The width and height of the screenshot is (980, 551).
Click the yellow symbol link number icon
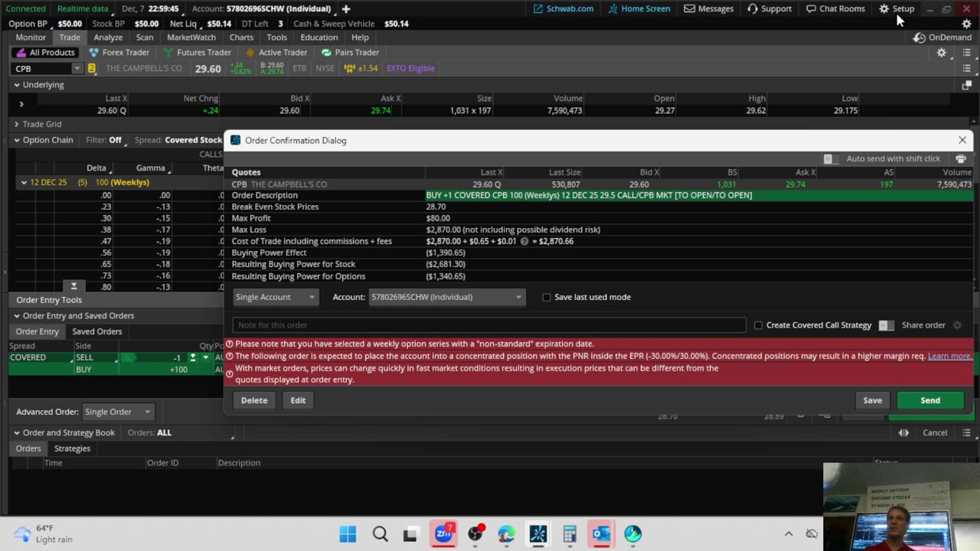coord(92,68)
